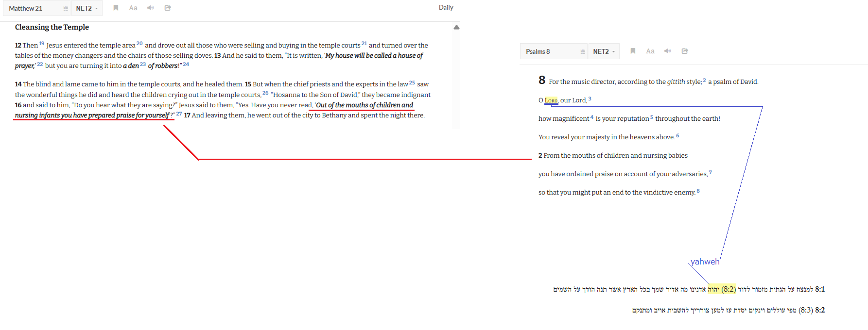The image size is (868, 330).
Task: Click verse number 12 in Matthew
Action: pos(18,46)
